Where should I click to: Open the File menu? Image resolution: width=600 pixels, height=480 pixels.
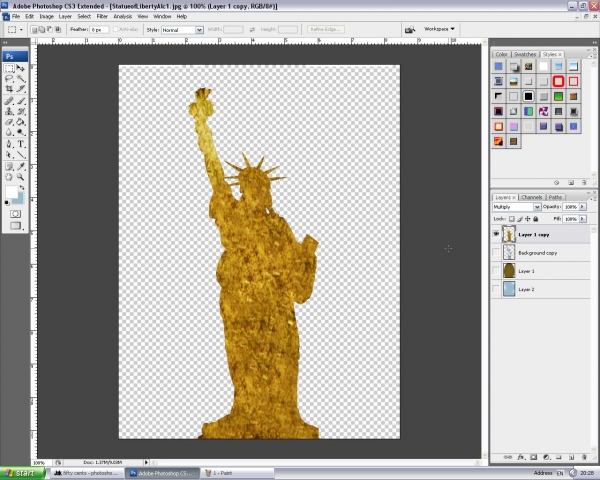pos(16,16)
